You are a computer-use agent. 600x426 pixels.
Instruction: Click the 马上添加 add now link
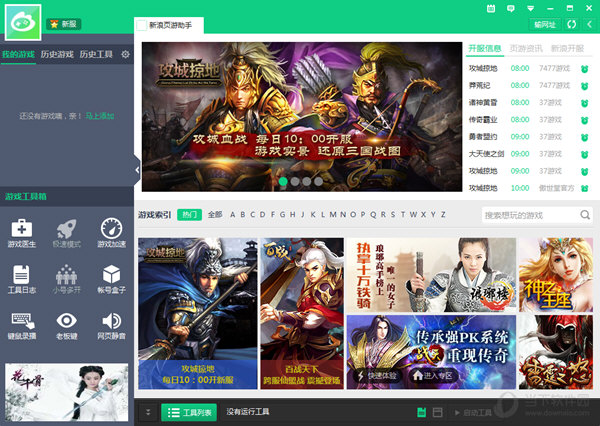100,116
